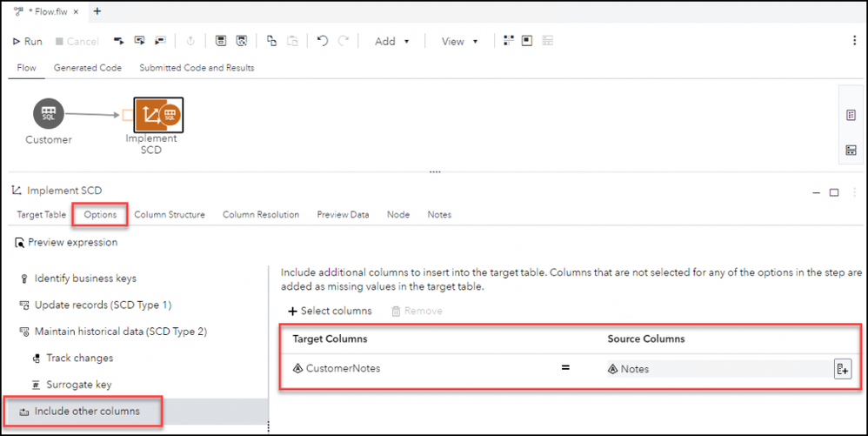Open the Column Structure tab
Viewport: 868px width, 436px height.
click(x=170, y=214)
